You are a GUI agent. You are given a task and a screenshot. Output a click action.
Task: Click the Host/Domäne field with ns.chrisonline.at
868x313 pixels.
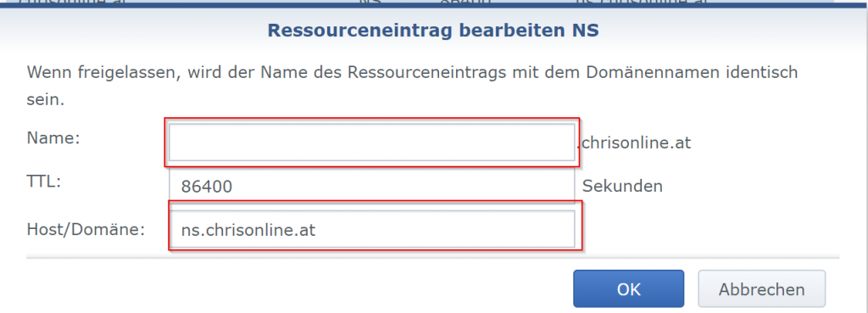click(x=372, y=229)
